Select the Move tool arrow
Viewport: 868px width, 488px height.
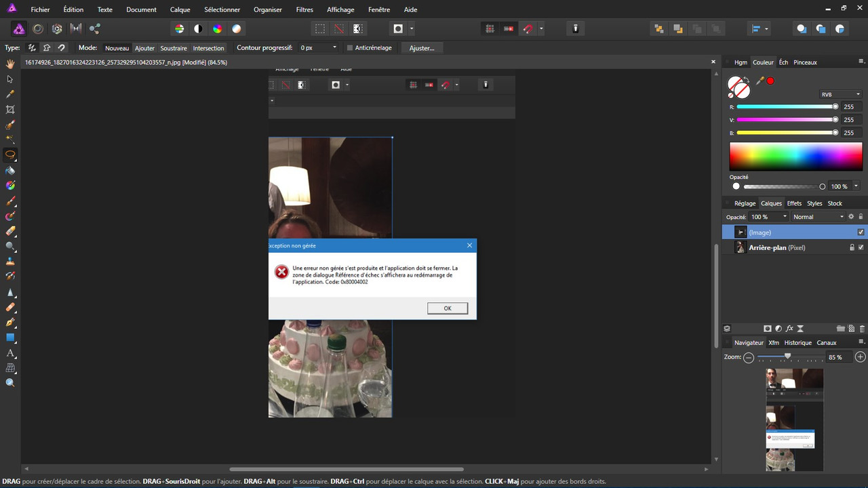point(10,79)
